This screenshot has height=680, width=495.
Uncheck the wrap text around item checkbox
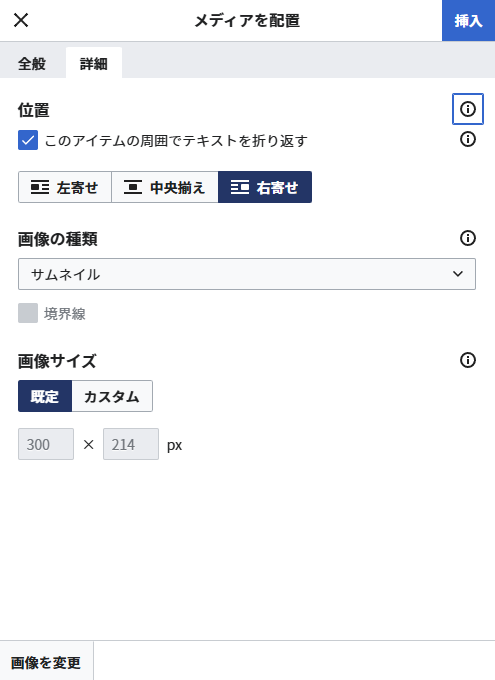point(28,140)
